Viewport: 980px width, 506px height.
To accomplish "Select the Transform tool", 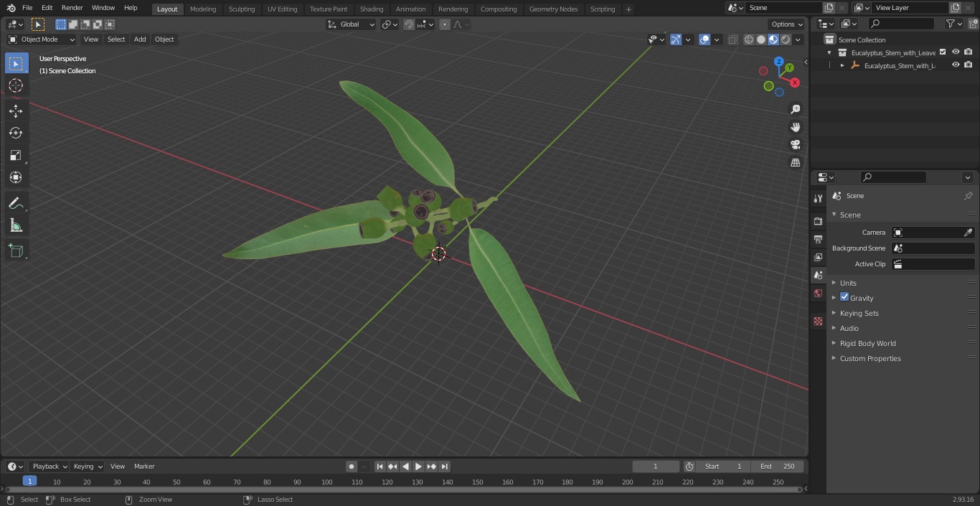I will coord(16,177).
